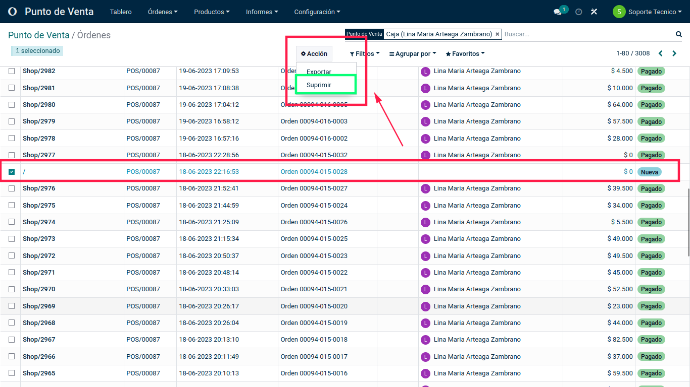
Task: Open the activities clock icon
Action: (x=579, y=12)
